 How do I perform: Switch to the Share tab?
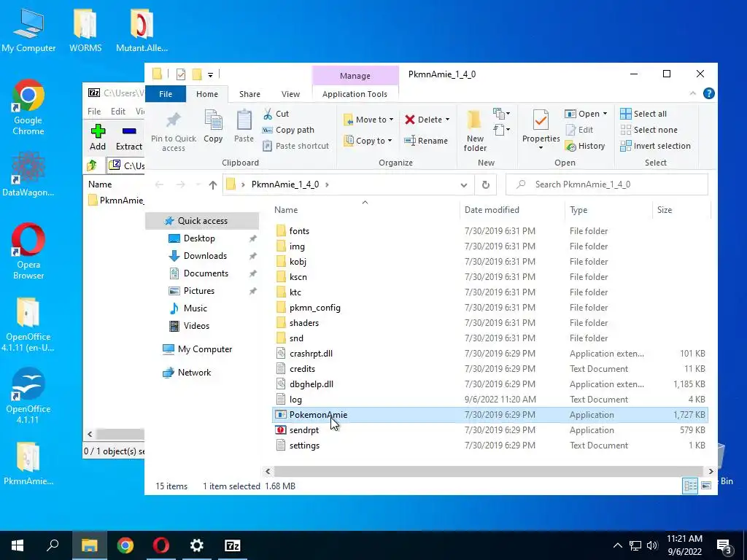click(x=249, y=94)
